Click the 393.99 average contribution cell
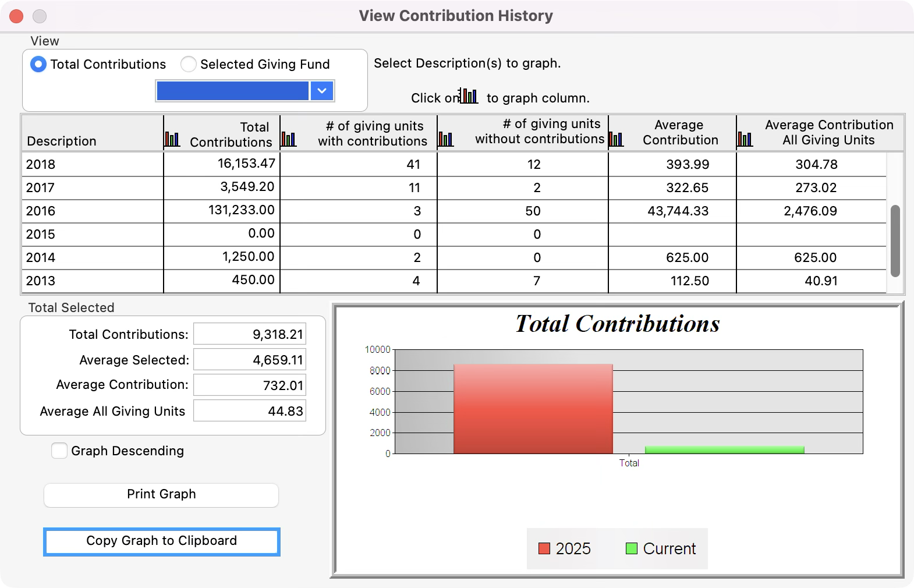This screenshot has width=914, height=588. [x=672, y=164]
